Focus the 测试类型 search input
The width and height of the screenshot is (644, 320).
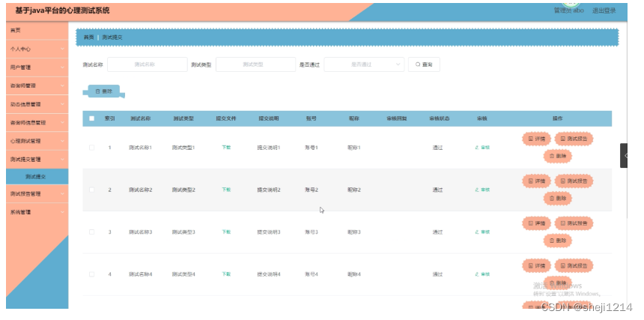point(255,64)
